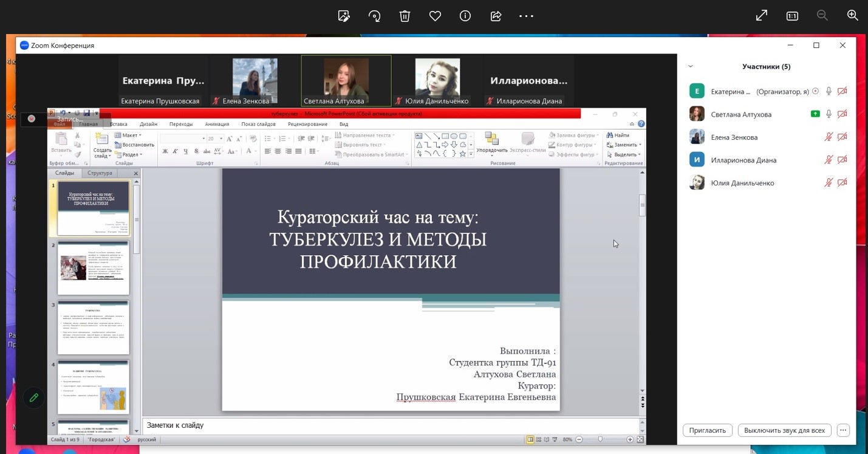Open the Вставка ribbon tab
This screenshot has width=868, height=454.
pos(118,124)
